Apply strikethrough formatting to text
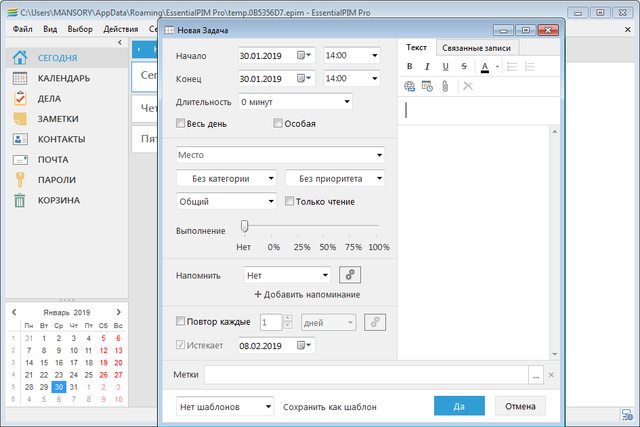The image size is (640, 427). point(464,67)
